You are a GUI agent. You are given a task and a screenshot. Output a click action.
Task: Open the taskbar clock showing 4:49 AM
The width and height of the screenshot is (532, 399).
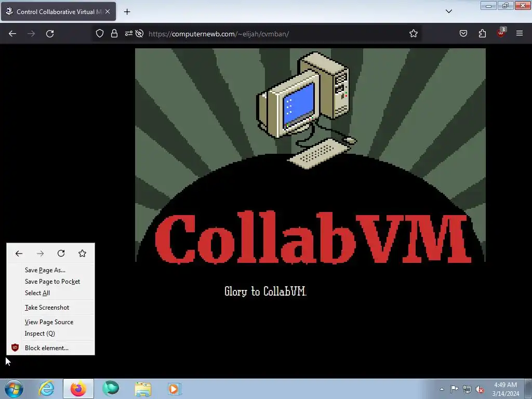pos(506,389)
